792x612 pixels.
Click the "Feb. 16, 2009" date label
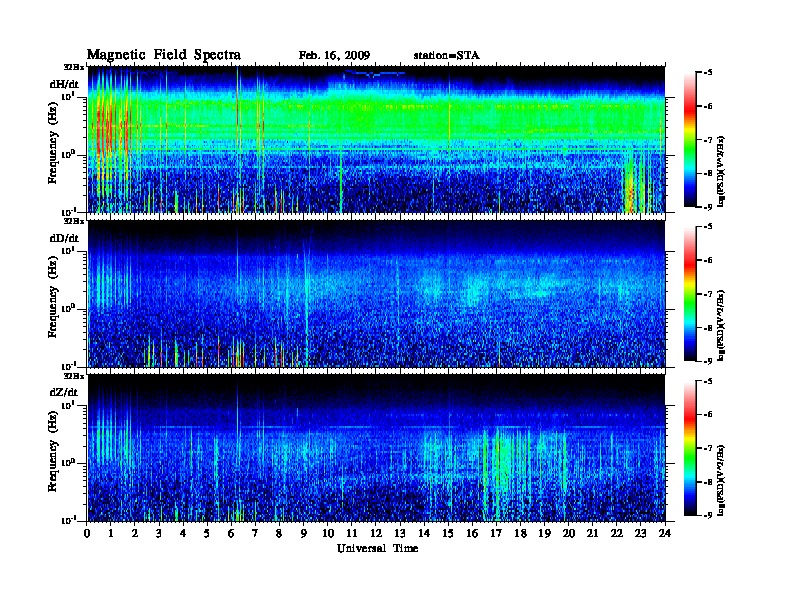pos(334,56)
